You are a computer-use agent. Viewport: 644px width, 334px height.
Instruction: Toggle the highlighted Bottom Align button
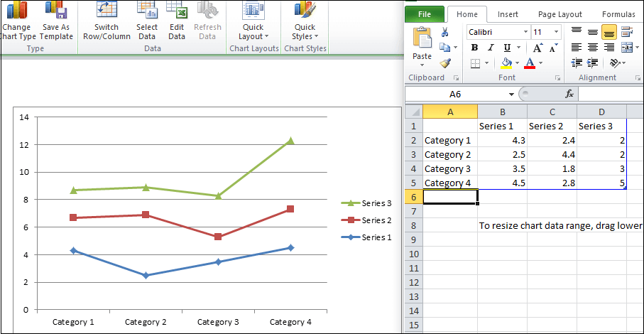point(609,32)
